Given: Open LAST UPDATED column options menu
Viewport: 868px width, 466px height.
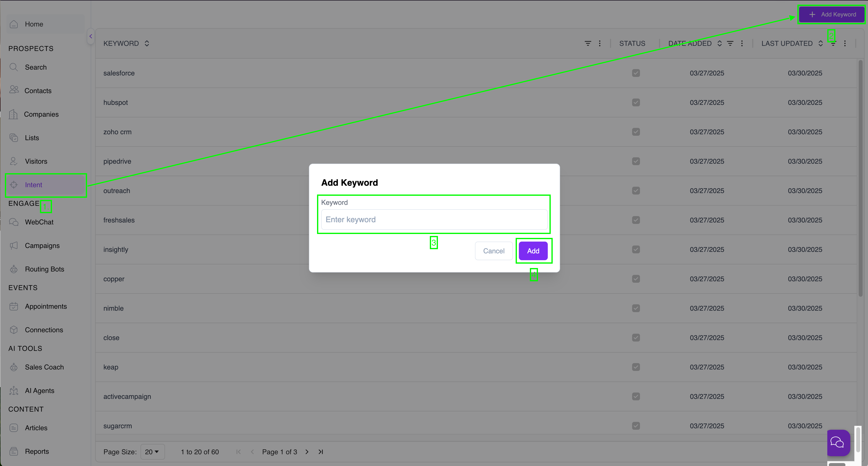Looking at the screenshot, I should 845,43.
